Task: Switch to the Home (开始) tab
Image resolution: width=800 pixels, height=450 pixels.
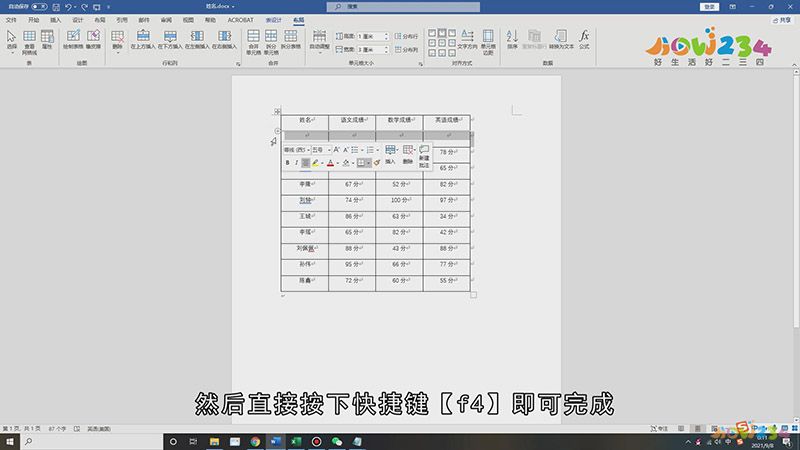Action: tap(33, 20)
